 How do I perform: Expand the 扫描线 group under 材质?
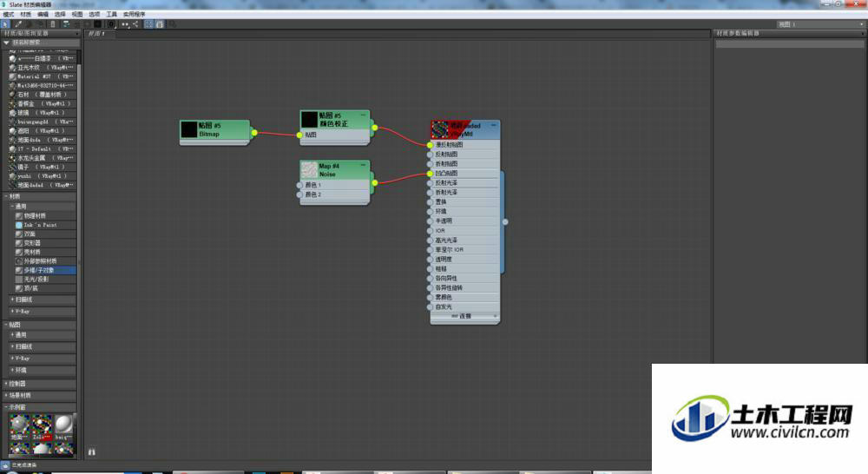(x=12, y=299)
